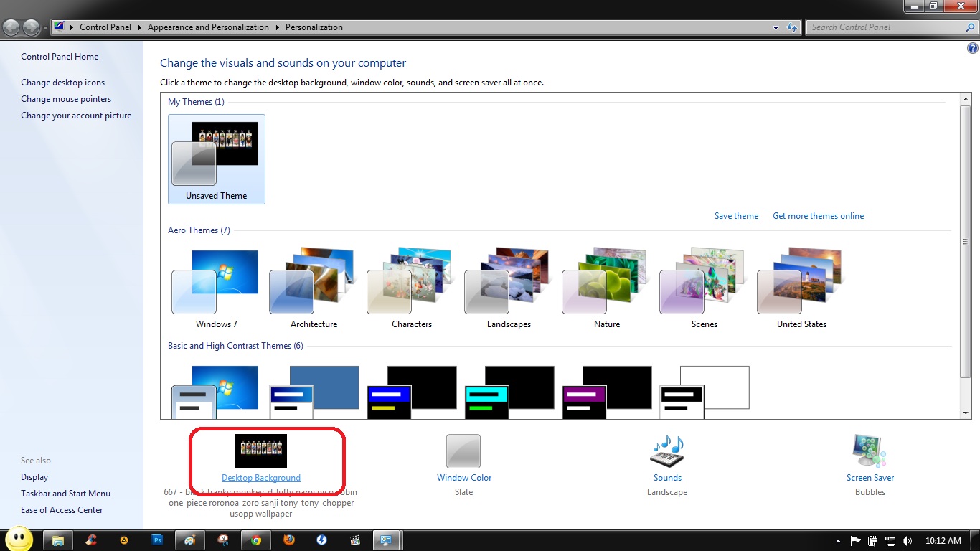This screenshot has width=980, height=551.
Task: Select high contrast theme with cyan bar
Action: pyautogui.click(x=509, y=392)
